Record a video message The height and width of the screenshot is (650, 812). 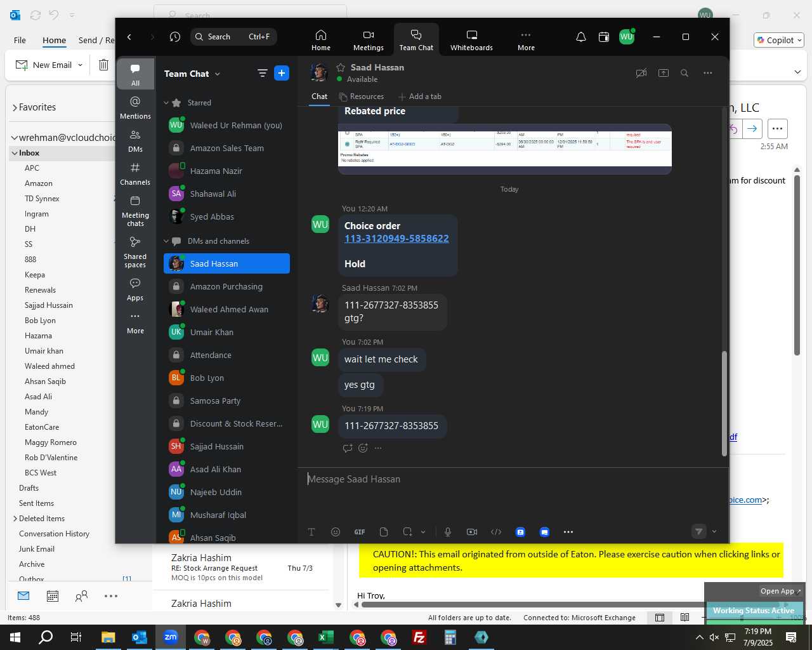(x=472, y=532)
